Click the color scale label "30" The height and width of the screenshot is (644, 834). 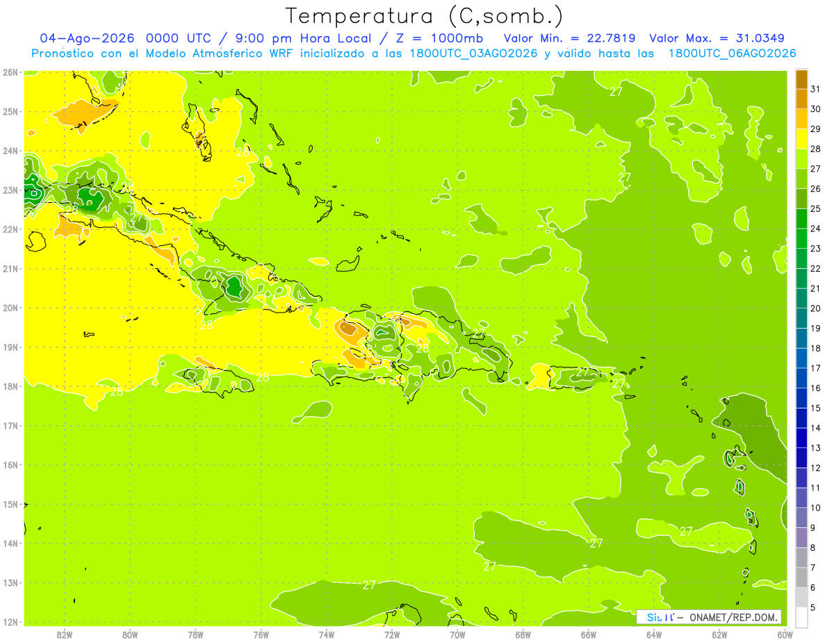pyautogui.click(x=816, y=109)
